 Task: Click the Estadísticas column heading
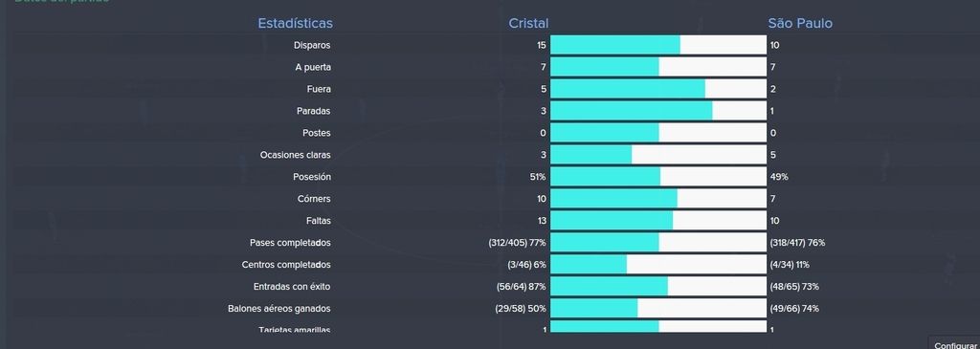click(x=295, y=23)
